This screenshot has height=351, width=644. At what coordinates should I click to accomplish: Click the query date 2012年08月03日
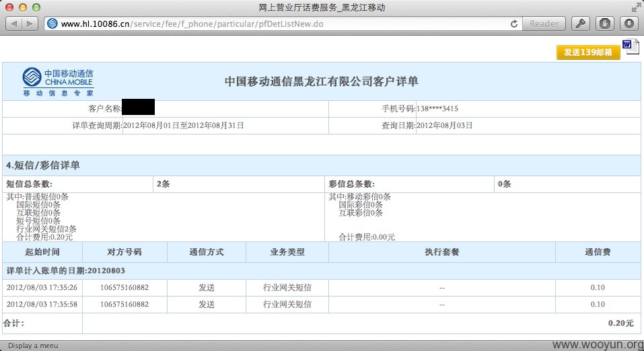click(444, 126)
